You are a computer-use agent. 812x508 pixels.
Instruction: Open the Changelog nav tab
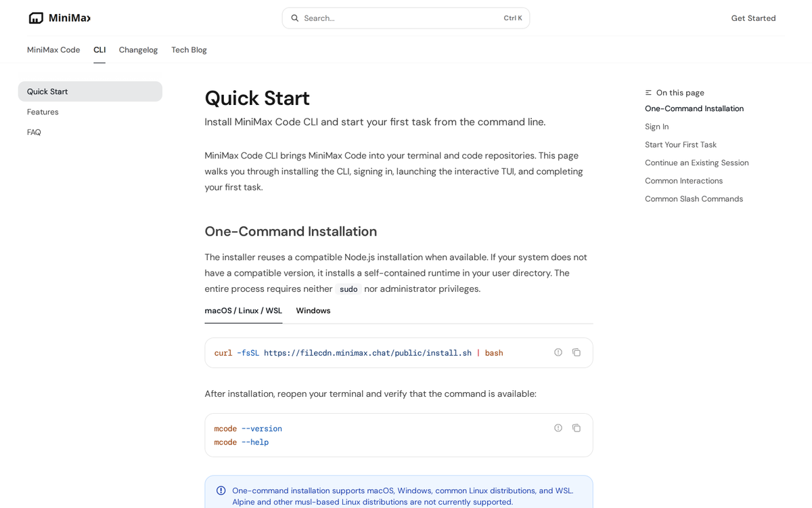(x=138, y=50)
